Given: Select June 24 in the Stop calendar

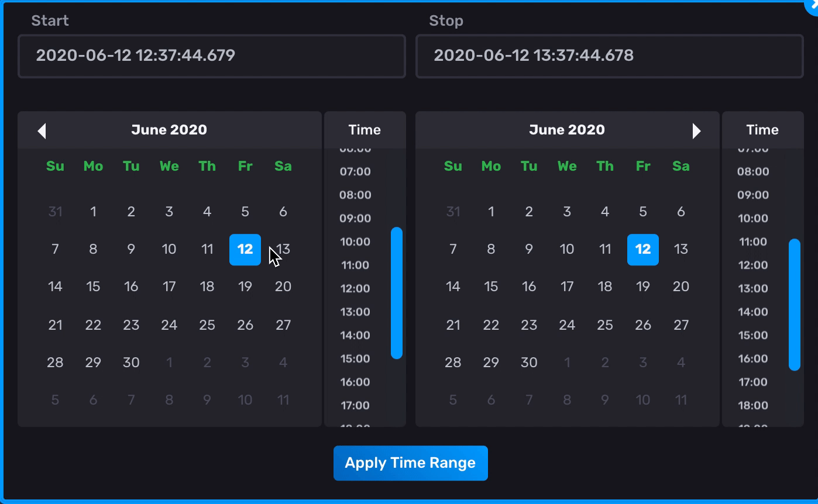Looking at the screenshot, I should [567, 325].
